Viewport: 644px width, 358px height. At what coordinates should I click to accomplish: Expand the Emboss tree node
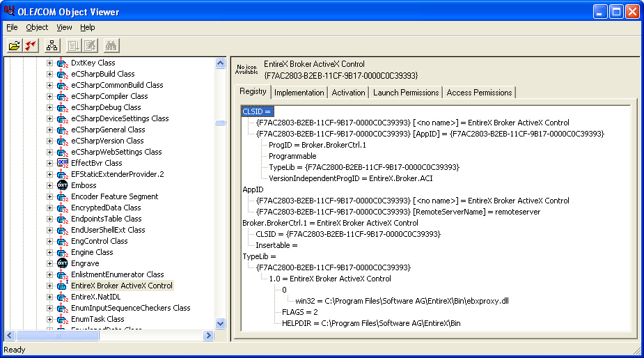coord(49,185)
